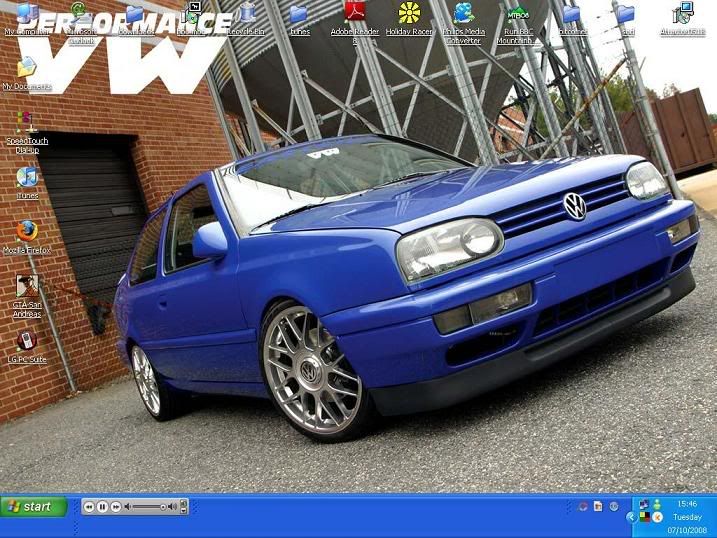
Task: Click the Start button
Action: (x=33, y=507)
